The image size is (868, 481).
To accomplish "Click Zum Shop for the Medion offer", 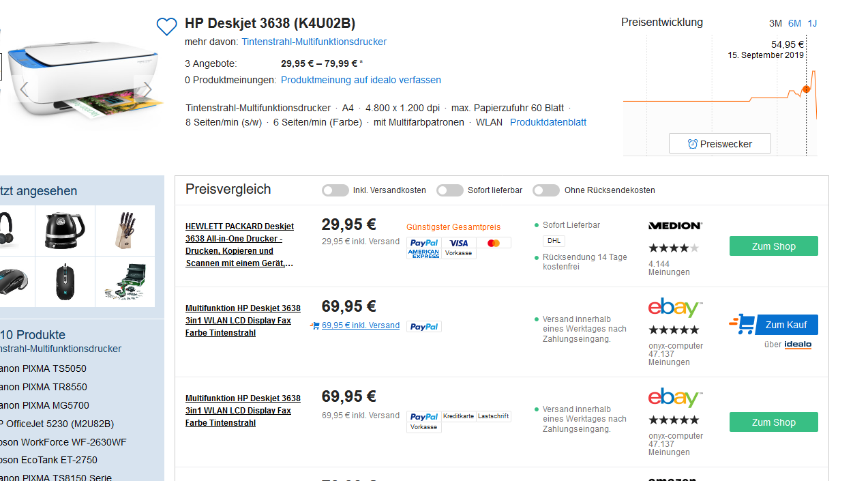I will 773,246.
